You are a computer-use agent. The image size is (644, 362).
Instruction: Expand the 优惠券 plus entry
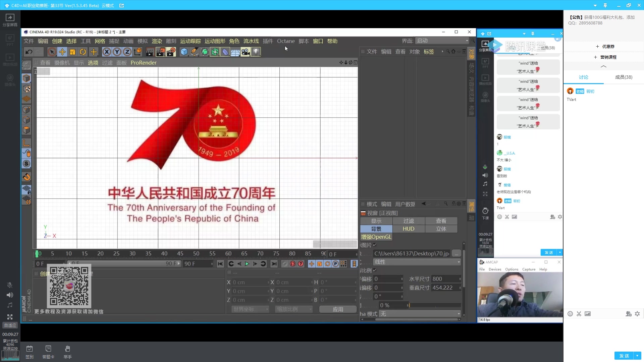(605, 46)
